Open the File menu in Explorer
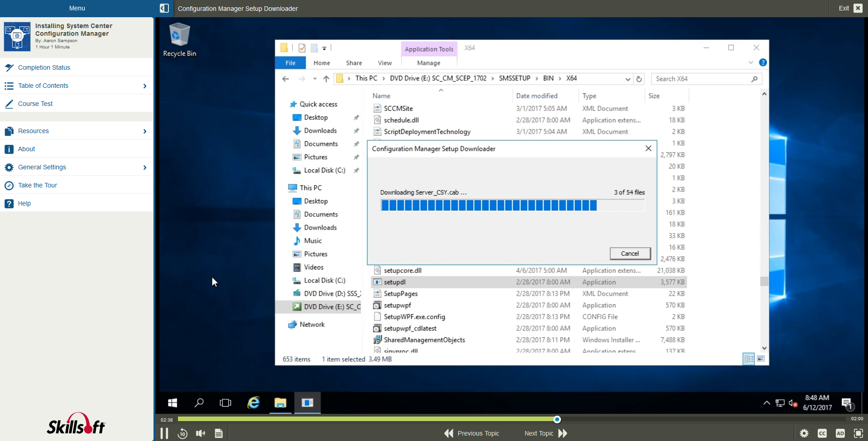This screenshot has height=441, width=868. pos(290,63)
